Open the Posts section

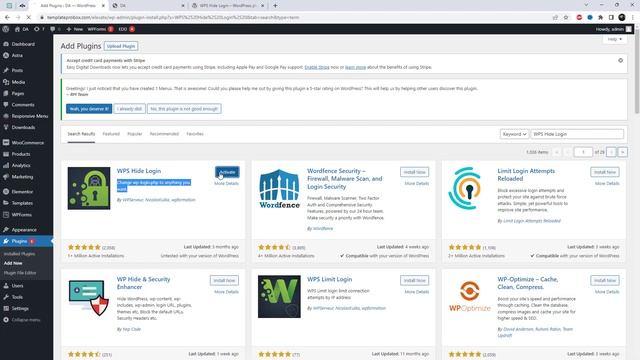tap(17, 70)
